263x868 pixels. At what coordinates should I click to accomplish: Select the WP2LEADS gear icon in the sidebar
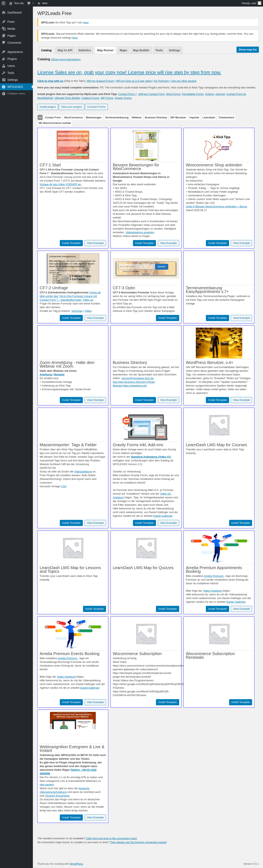click(x=4, y=87)
